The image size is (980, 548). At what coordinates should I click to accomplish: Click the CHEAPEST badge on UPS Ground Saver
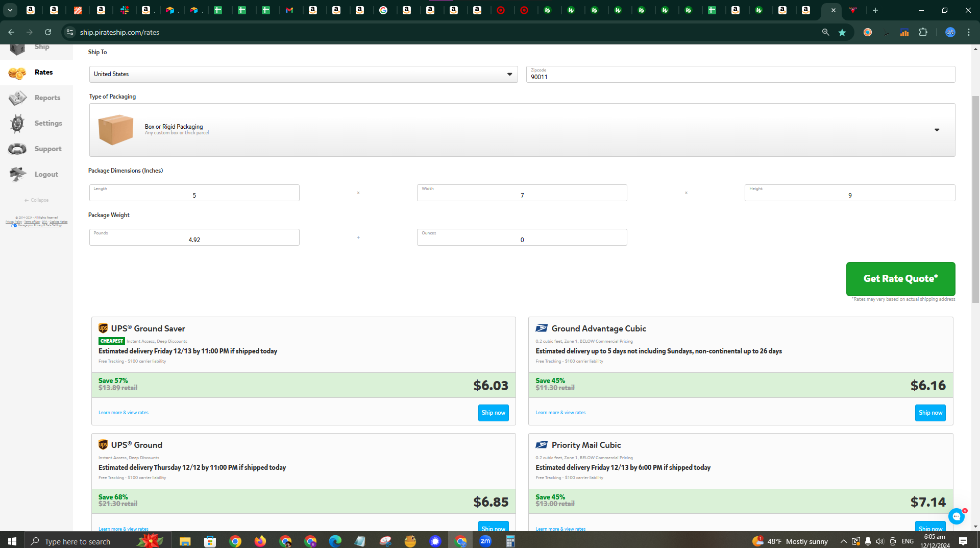(x=112, y=341)
